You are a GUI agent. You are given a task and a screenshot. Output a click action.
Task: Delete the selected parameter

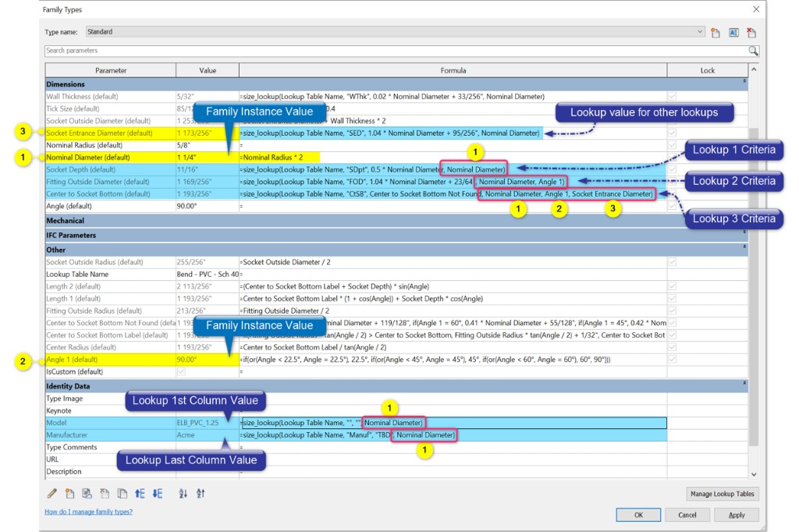pyautogui.click(x=105, y=493)
